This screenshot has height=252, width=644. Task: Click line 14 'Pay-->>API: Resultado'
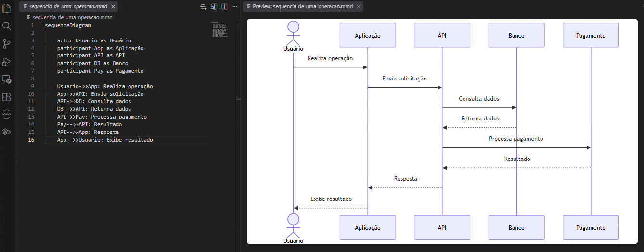pyautogui.click(x=90, y=124)
